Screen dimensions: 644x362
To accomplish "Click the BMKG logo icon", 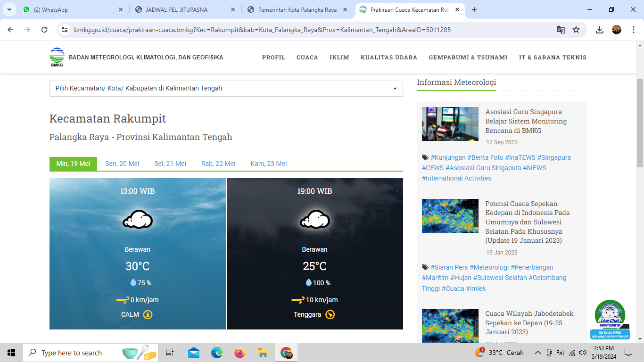I will 57,58.
